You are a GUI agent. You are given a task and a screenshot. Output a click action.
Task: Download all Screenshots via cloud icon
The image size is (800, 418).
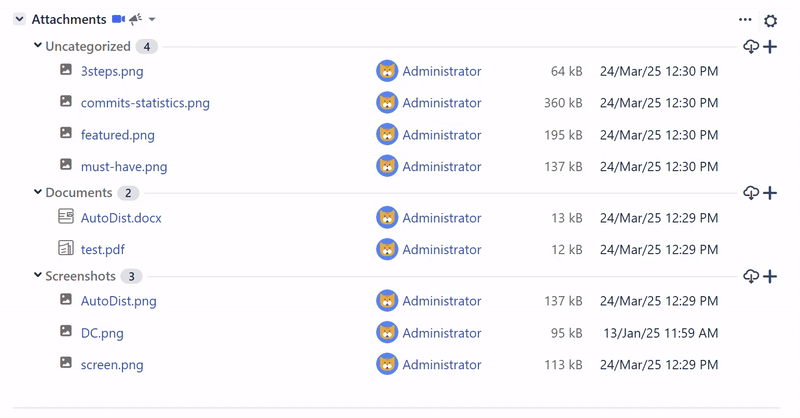click(751, 276)
